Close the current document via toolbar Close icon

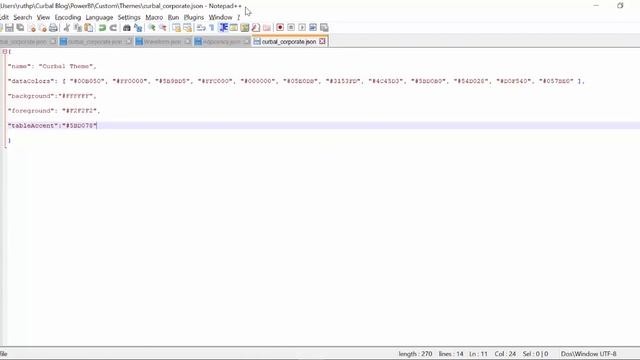(31, 28)
